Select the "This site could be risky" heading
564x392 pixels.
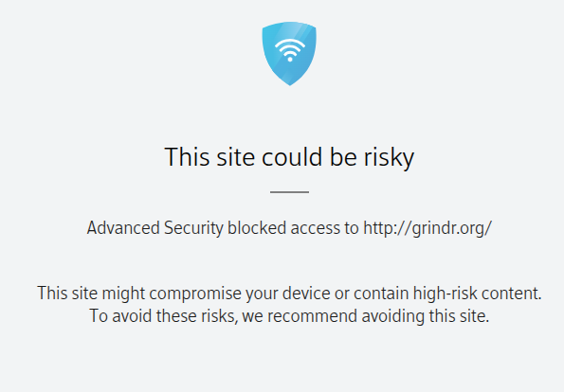[x=289, y=157]
